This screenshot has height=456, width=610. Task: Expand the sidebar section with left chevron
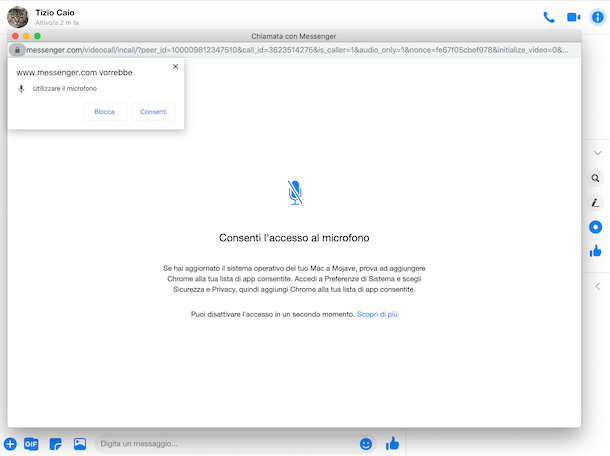click(598, 286)
